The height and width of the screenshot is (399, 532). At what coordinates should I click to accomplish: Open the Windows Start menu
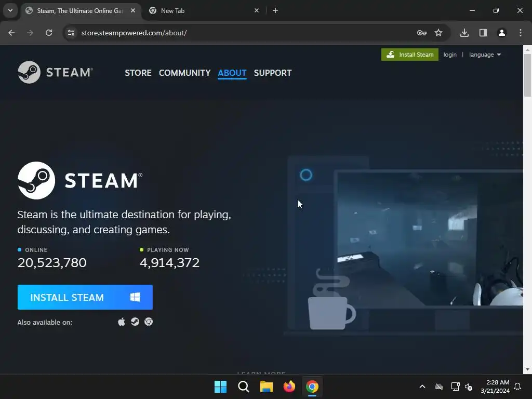pyautogui.click(x=220, y=387)
